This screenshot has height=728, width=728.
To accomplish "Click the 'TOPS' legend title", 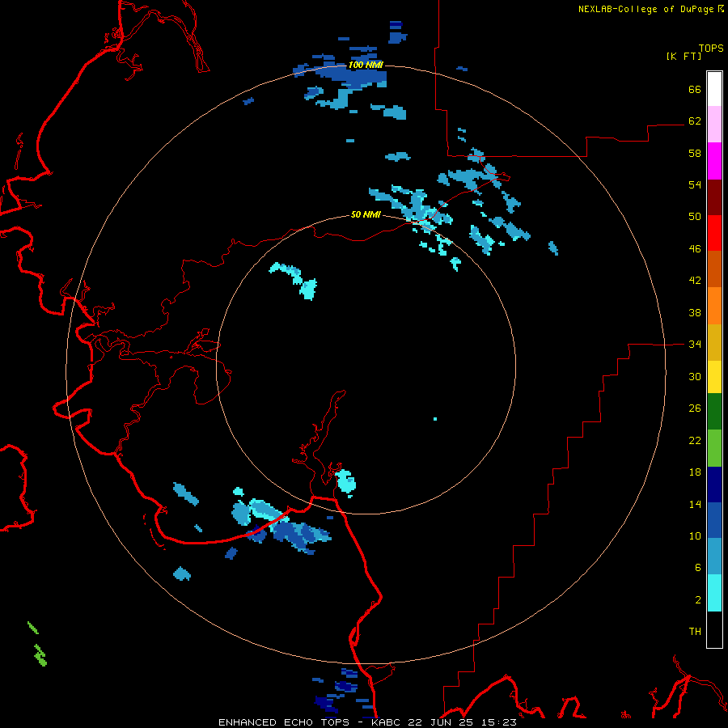I will 711,48.
